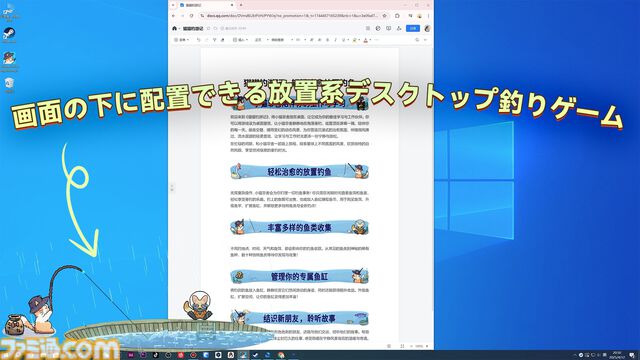Toggle italic formatting
Screen dimensions: 640x360
[x=336, y=40]
